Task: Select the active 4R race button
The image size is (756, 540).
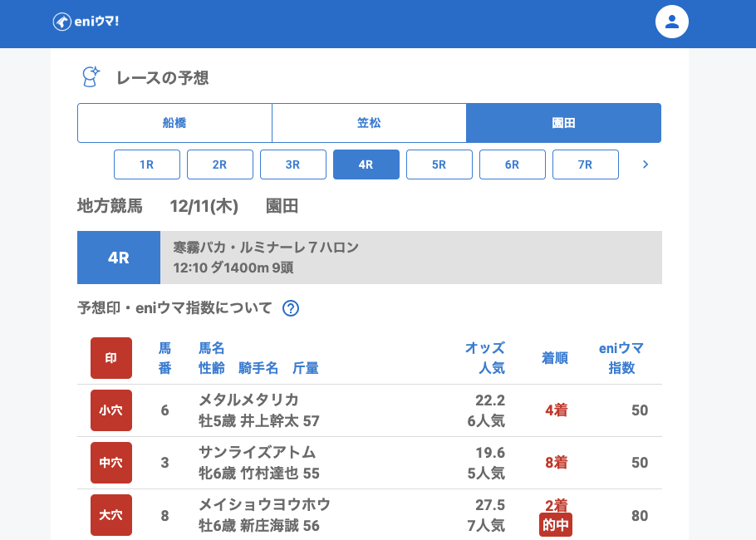Action: click(x=366, y=164)
